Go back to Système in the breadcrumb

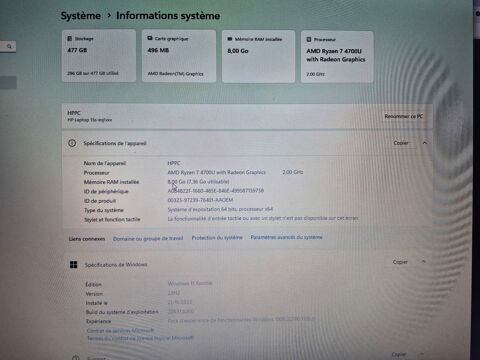click(x=80, y=16)
